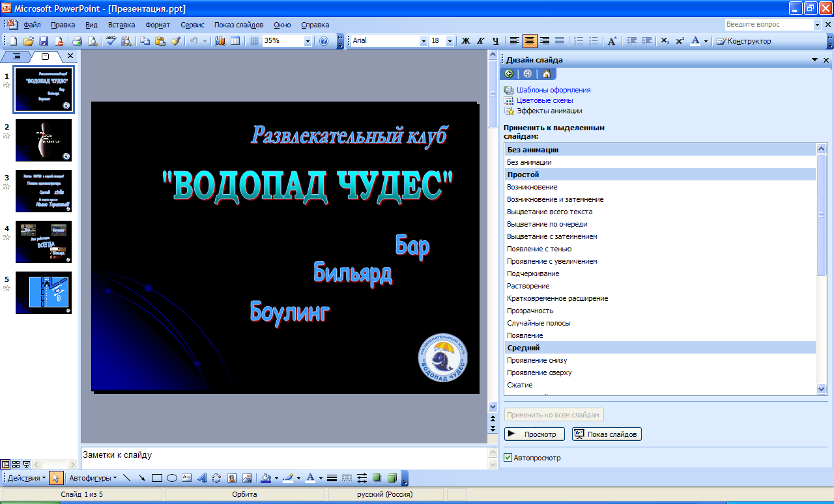
Task: Open a file with the folder icon
Action: [29, 41]
